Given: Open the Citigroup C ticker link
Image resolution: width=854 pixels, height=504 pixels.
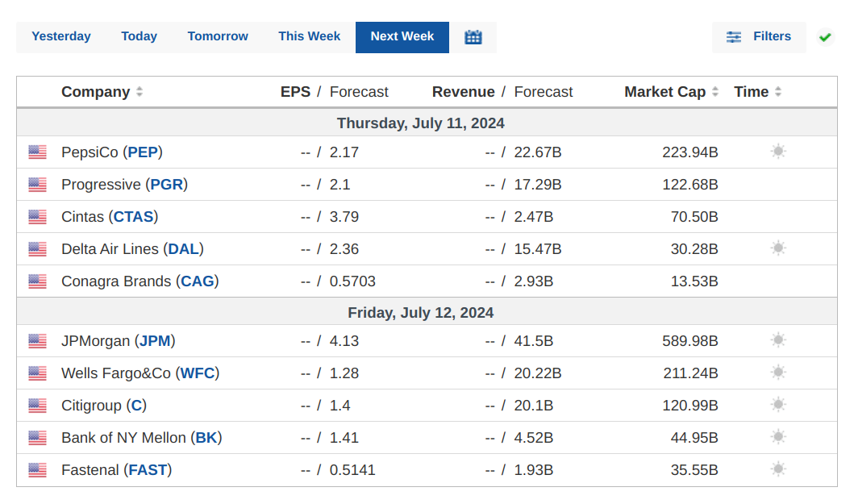Looking at the screenshot, I should coord(136,406).
